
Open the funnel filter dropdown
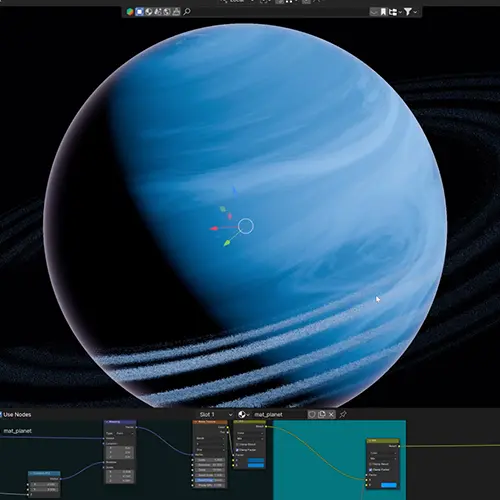(x=410, y=12)
